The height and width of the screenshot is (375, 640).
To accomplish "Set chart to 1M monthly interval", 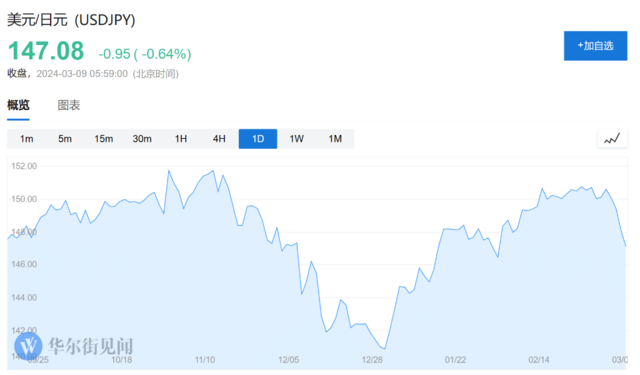I will click(335, 139).
